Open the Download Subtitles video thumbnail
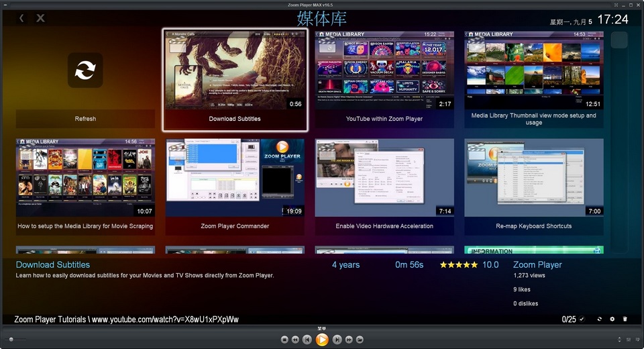Viewport: 644px width, 349px height. tap(235, 70)
